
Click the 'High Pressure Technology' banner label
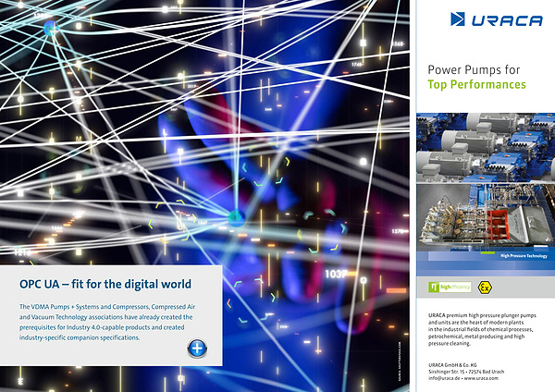click(x=524, y=256)
